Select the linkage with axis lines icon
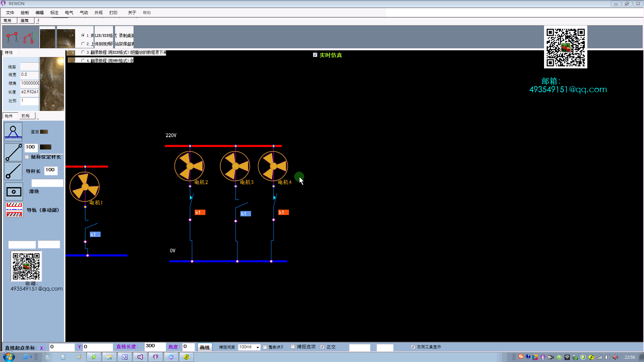This screenshot has width=644, height=362. pos(30,38)
